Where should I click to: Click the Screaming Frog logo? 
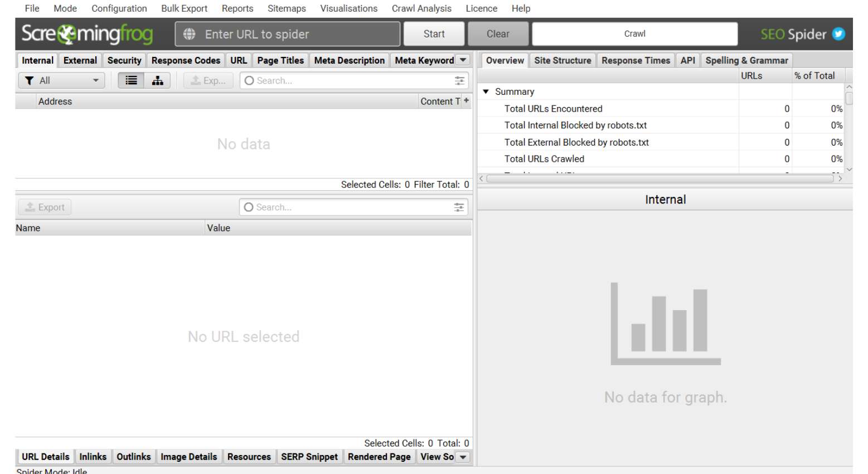87,34
